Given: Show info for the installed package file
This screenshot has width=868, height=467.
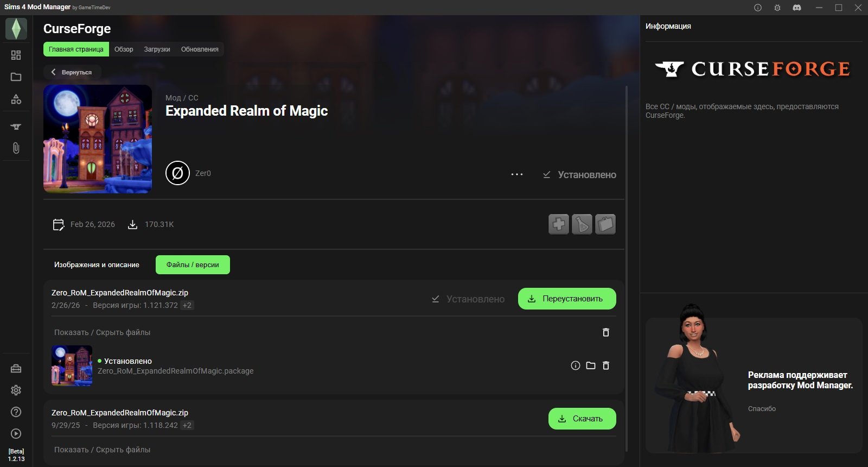Looking at the screenshot, I should [576, 365].
